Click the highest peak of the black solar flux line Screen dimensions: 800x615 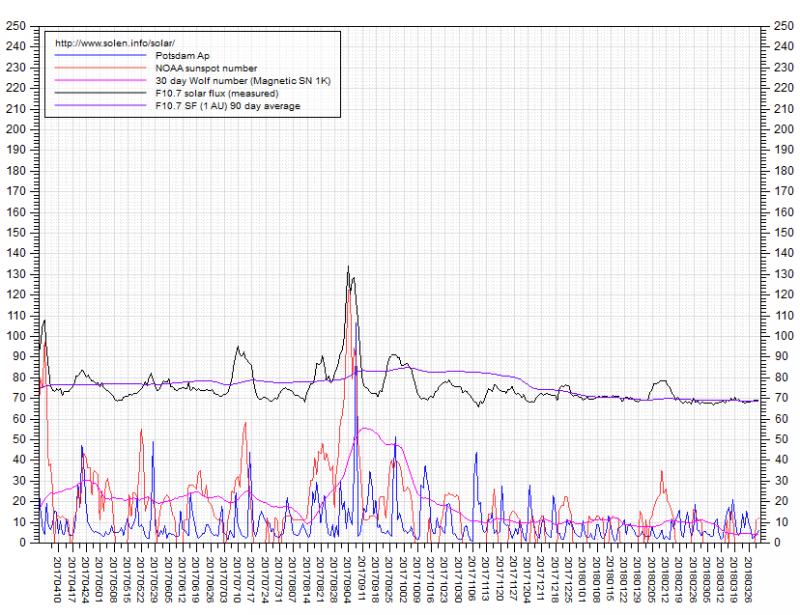[348, 267]
